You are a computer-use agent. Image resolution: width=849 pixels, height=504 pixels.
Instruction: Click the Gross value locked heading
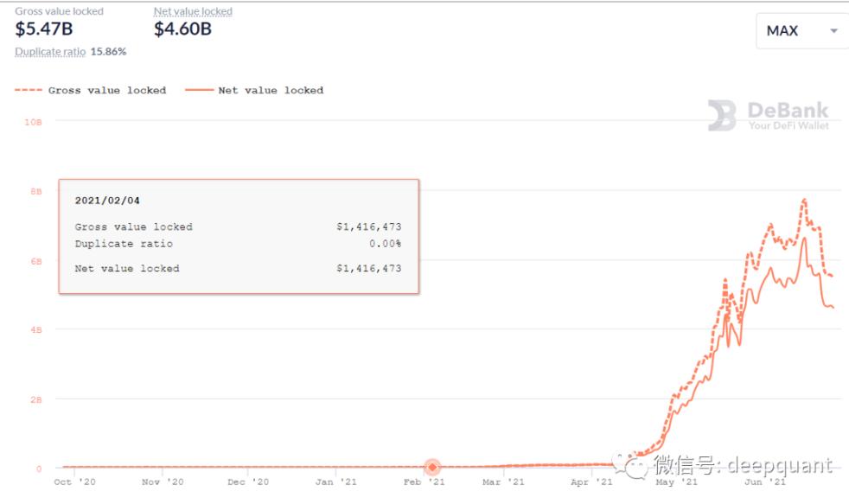pos(59,11)
